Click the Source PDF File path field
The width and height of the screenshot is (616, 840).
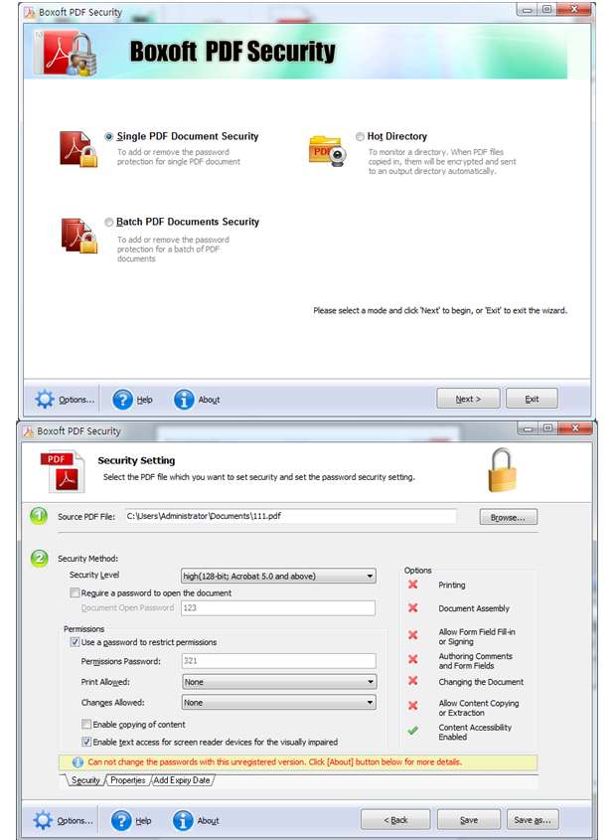(290, 517)
